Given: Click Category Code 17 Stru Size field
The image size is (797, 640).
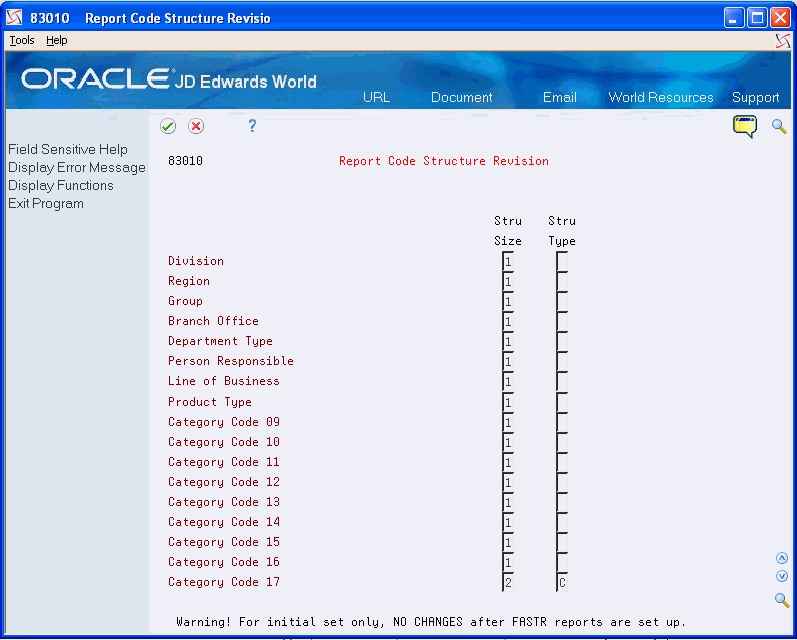Looking at the screenshot, I should (x=508, y=583).
